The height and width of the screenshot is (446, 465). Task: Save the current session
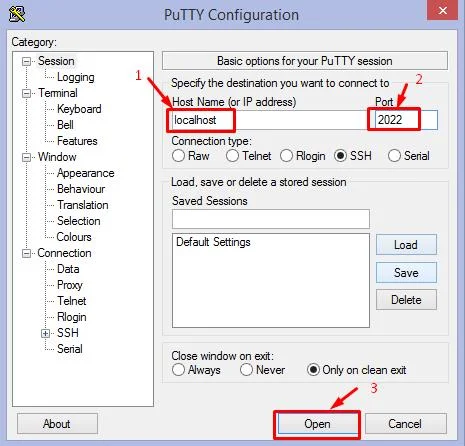tap(406, 273)
